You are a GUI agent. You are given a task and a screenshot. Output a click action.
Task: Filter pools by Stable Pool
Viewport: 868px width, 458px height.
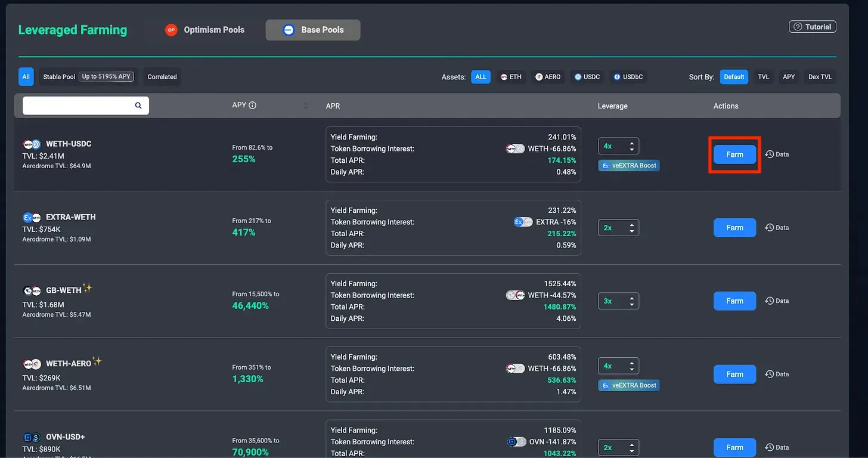click(x=88, y=77)
